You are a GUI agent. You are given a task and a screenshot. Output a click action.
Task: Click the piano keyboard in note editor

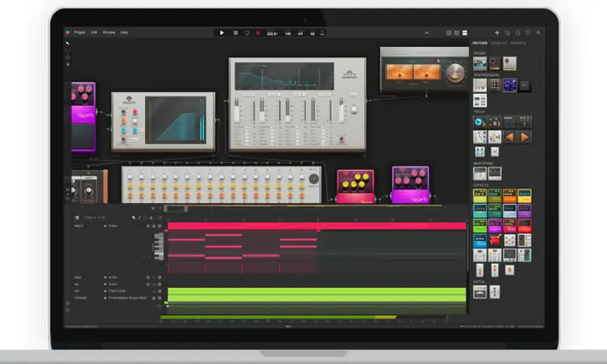(x=158, y=246)
